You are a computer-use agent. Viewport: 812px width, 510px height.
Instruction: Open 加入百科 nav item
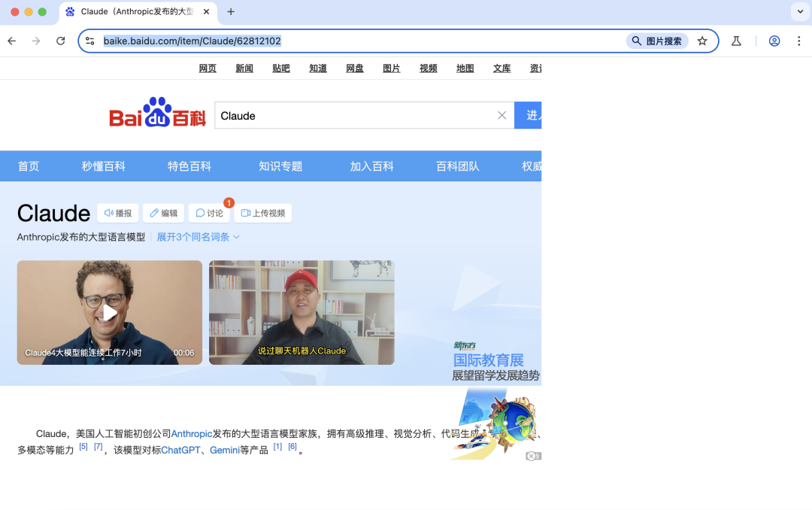pyautogui.click(x=372, y=166)
